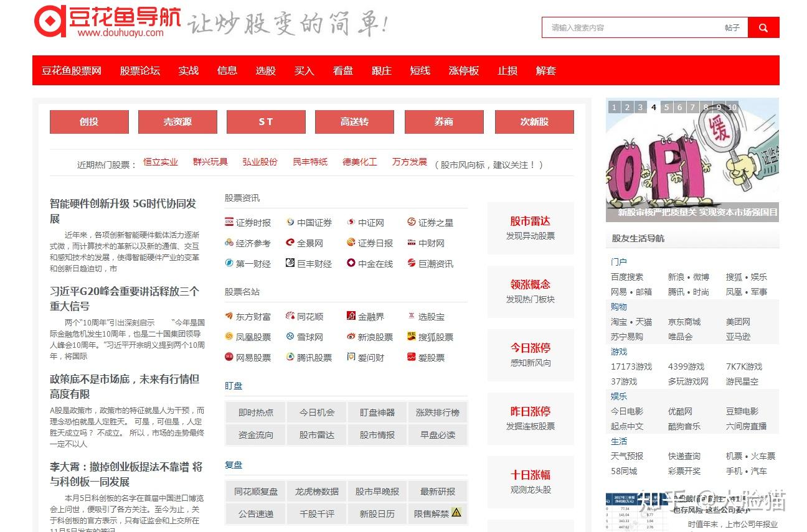
Task: Open the 证券时报 site icon
Action: click(x=229, y=222)
